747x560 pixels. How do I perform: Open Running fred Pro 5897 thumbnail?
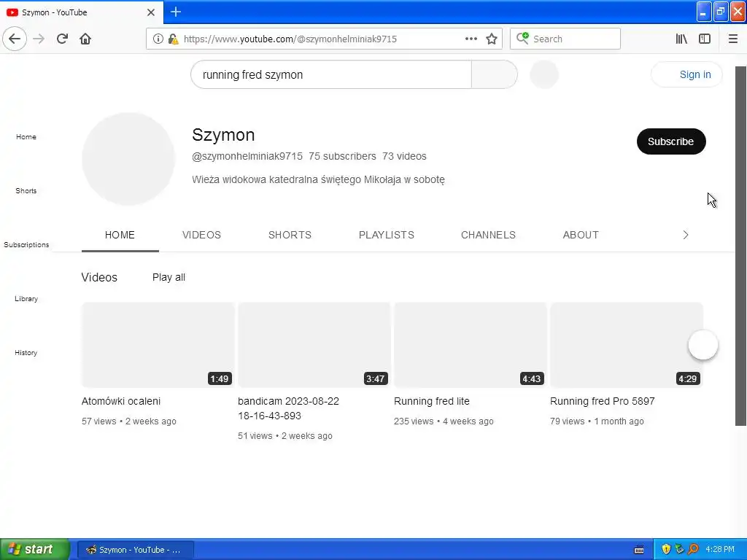[627, 345]
